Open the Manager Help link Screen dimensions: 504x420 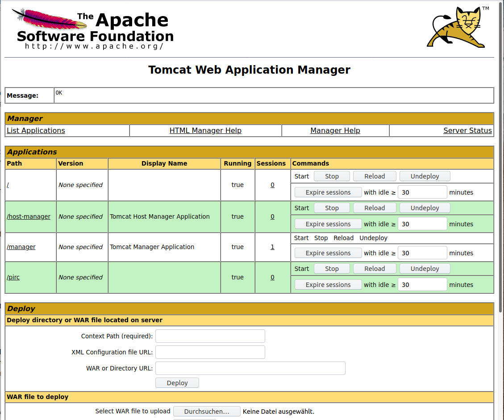coord(335,130)
